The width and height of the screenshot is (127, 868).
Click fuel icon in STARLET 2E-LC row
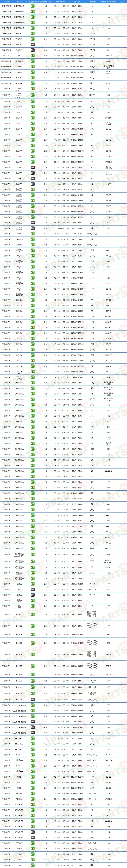click(33, 816)
